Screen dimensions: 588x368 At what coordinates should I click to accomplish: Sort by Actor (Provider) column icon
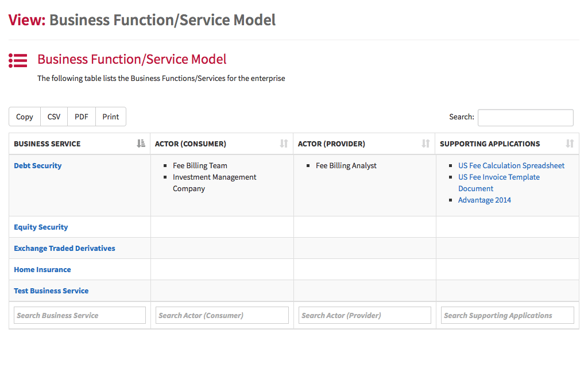pos(425,144)
